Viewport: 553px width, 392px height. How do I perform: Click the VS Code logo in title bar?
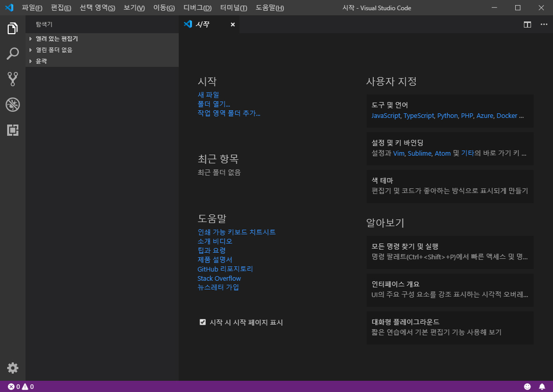[x=9, y=8]
